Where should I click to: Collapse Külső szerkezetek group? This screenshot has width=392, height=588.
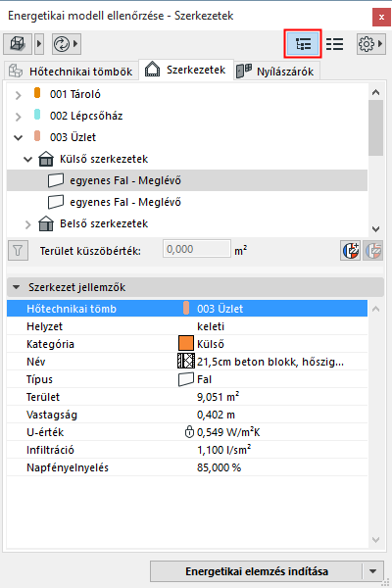[x=27, y=160]
